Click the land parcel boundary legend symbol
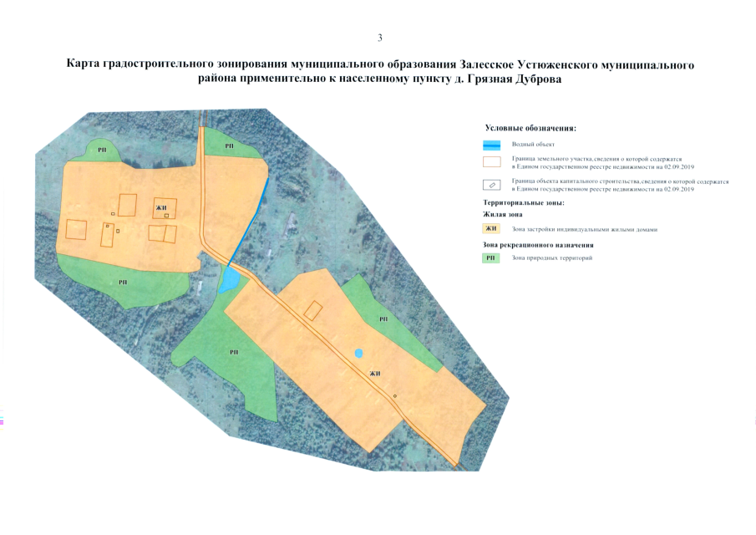This screenshot has width=756, height=535. [x=491, y=162]
